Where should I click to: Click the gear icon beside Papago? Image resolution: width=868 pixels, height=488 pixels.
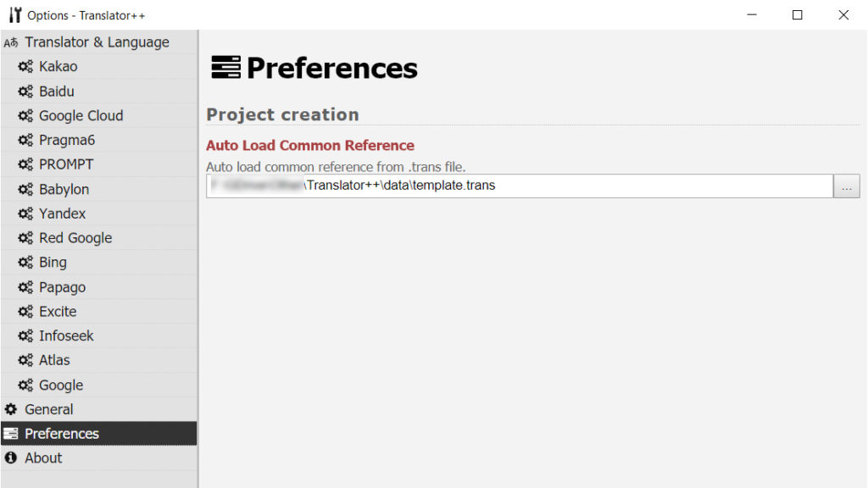(x=25, y=287)
